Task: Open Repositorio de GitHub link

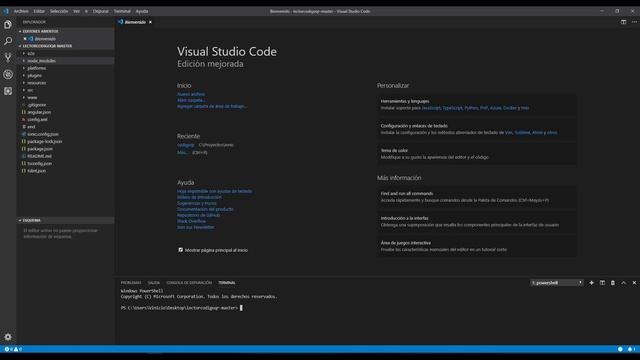Action: tap(198, 215)
